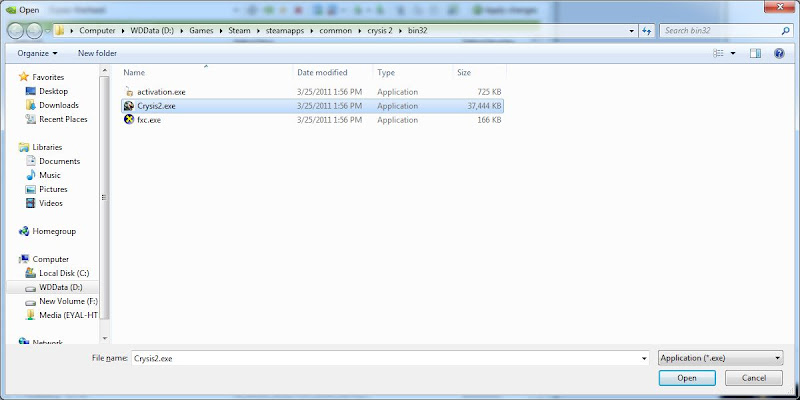800x400 pixels.
Task: Click the Change your view icon
Action: click(x=718, y=53)
